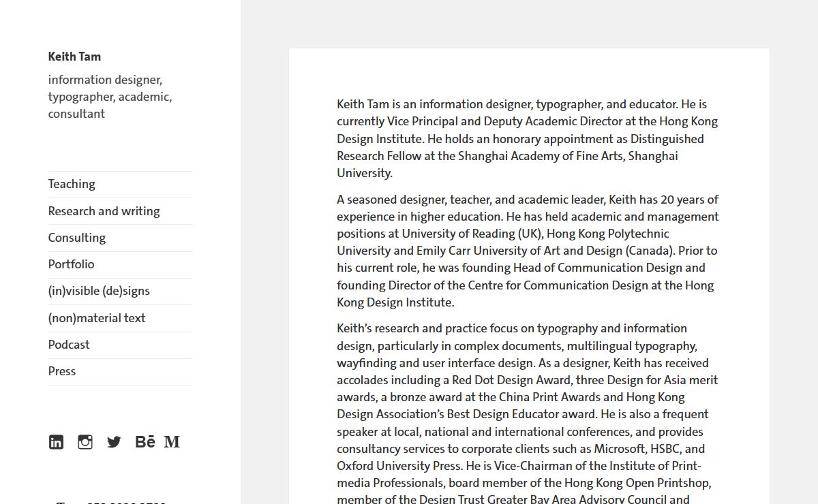The height and width of the screenshot is (504, 818).
Task: Click the gray background right of the article
Action: [793, 272]
